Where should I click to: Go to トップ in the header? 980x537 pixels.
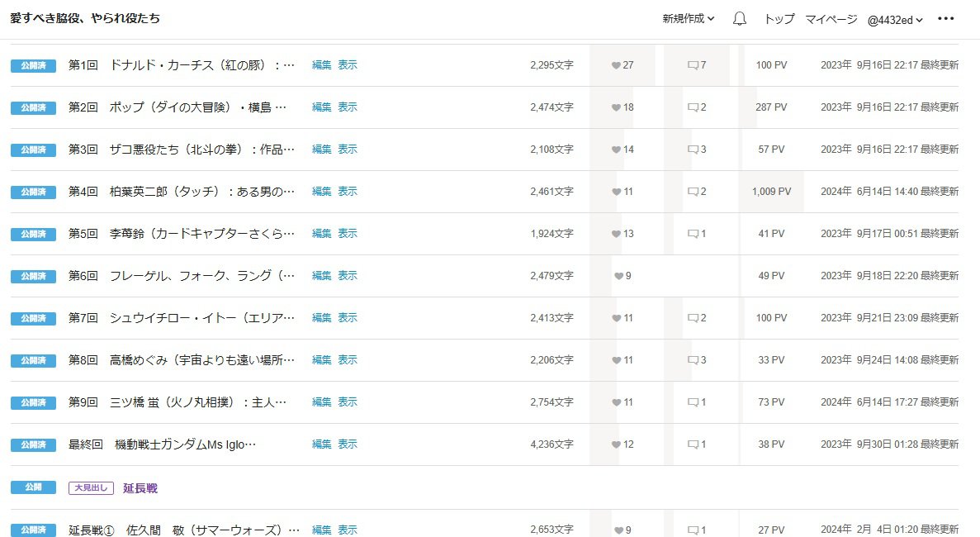pos(779,20)
